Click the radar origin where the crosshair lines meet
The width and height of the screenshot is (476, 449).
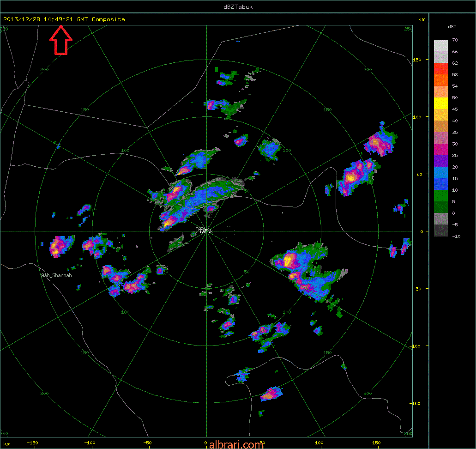pyautogui.click(x=206, y=231)
